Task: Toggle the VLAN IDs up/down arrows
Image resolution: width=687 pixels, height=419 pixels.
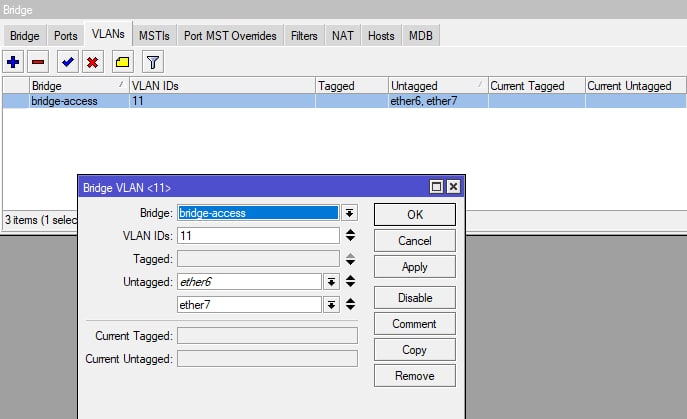Action: click(x=350, y=235)
